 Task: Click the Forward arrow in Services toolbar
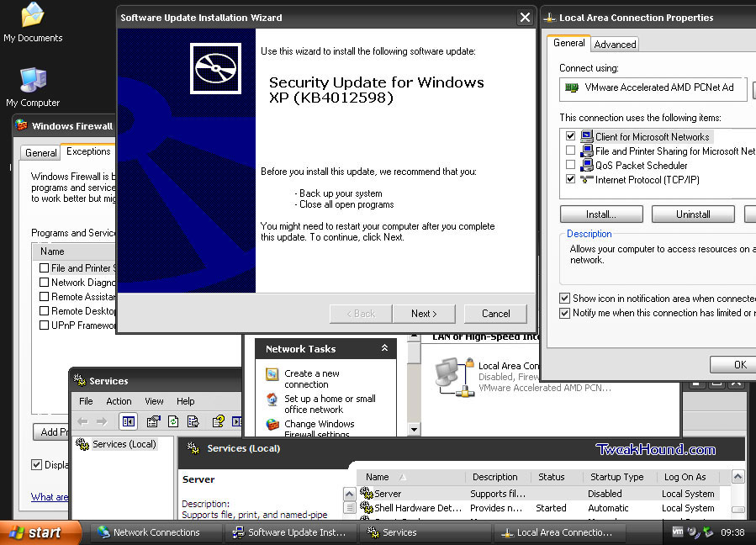[x=102, y=422]
